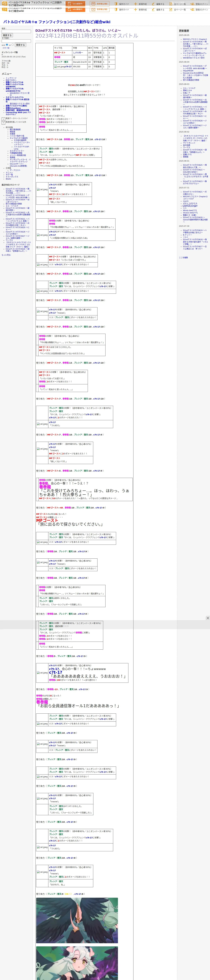This screenshot has width=210, height=980.
Task: Open the wiki title link below the header
Action: pos(57,22)
